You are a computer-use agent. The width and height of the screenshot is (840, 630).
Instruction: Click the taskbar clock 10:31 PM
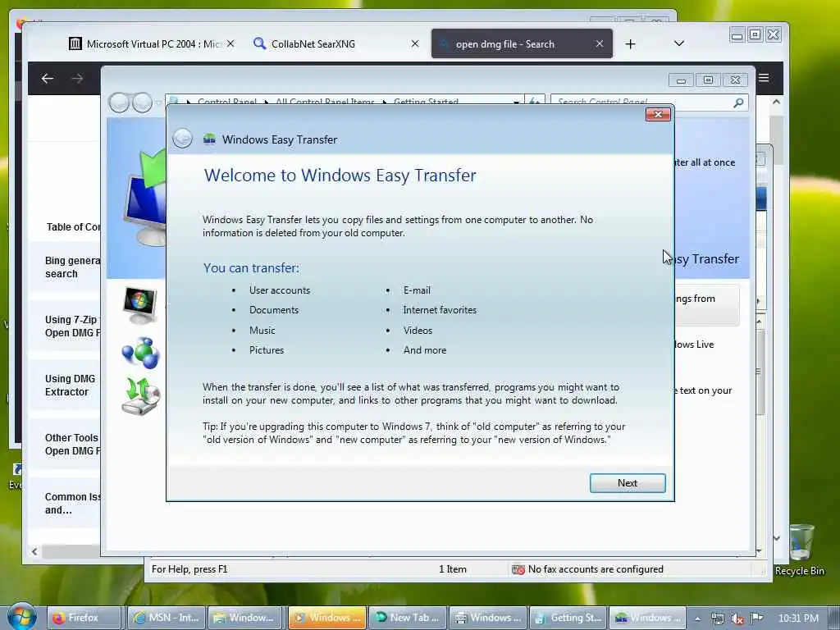point(798,619)
